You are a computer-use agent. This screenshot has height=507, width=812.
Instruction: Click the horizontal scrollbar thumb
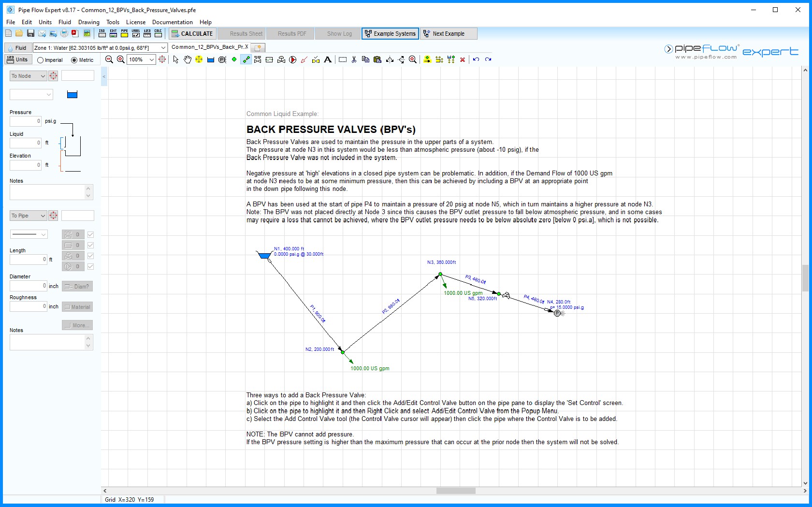456,491
